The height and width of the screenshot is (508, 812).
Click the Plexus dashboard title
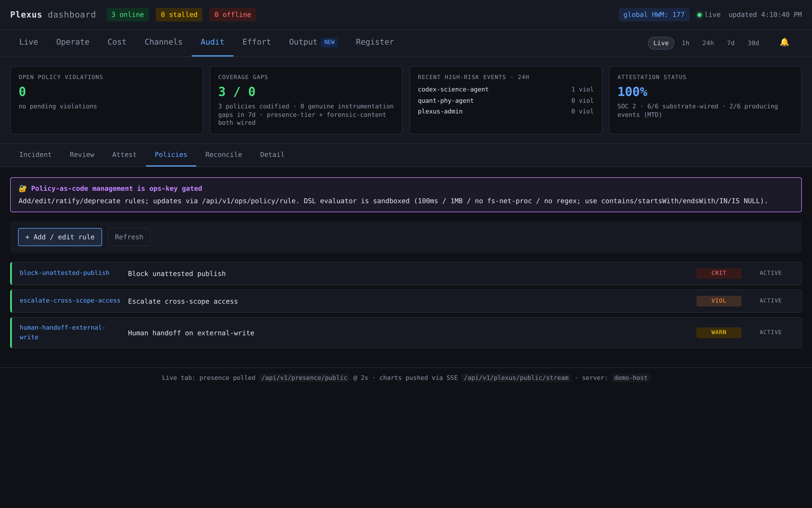click(53, 15)
